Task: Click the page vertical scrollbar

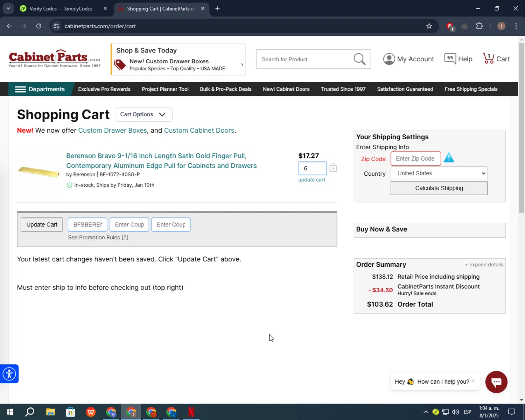Action: (521, 127)
